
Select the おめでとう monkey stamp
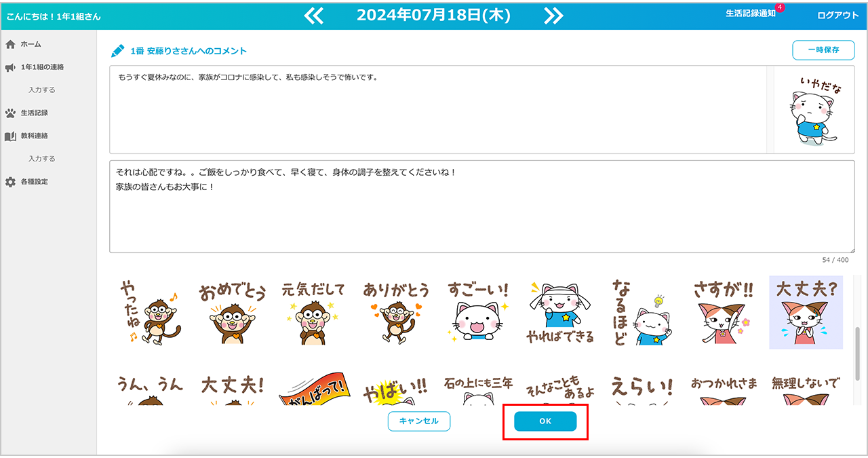click(x=232, y=313)
